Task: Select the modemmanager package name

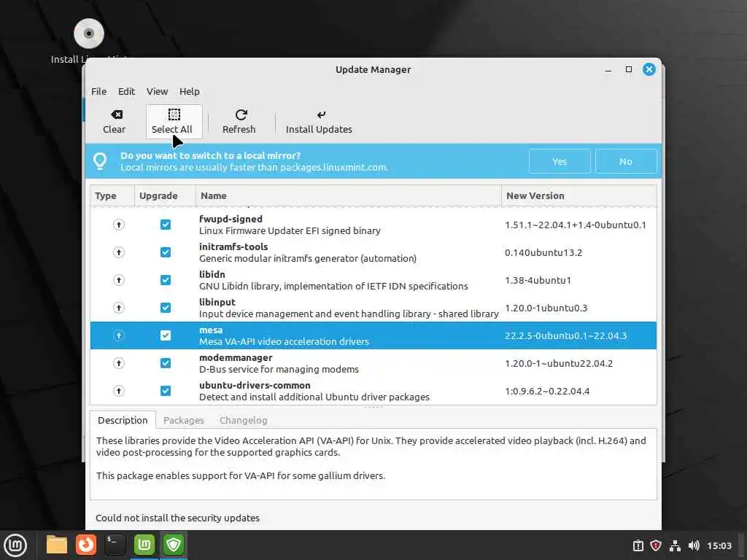Action: [x=236, y=357]
